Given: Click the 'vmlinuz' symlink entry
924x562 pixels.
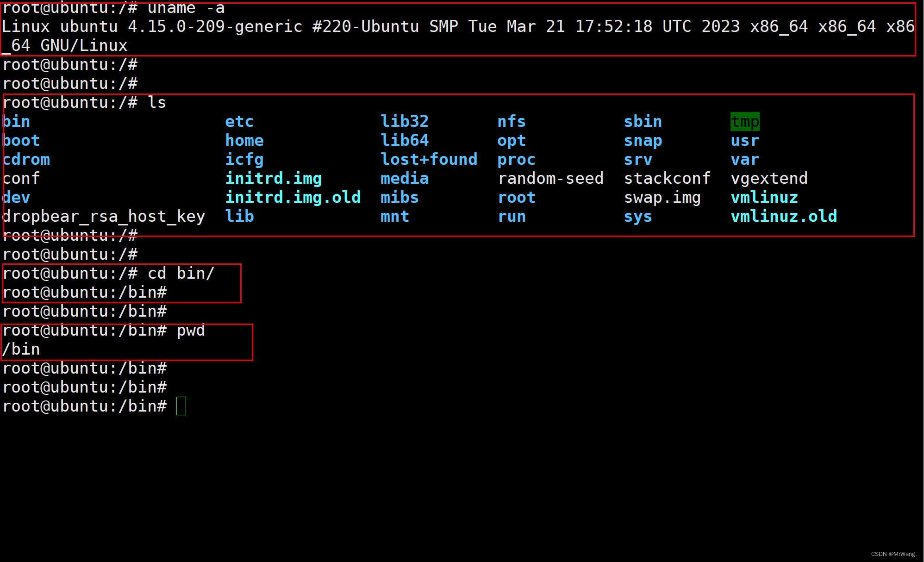Looking at the screenshot, I should [x=764, y=198].
